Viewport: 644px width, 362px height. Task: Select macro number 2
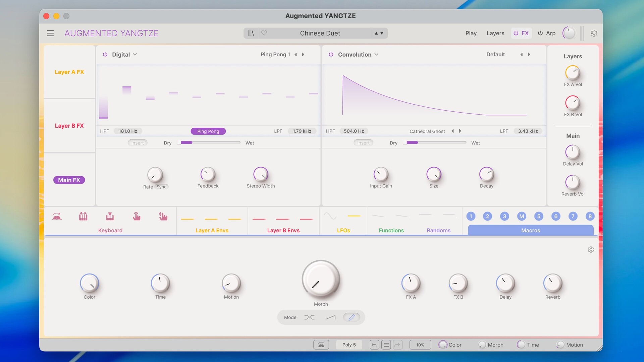pyautogui.click(x=487, y=216)
